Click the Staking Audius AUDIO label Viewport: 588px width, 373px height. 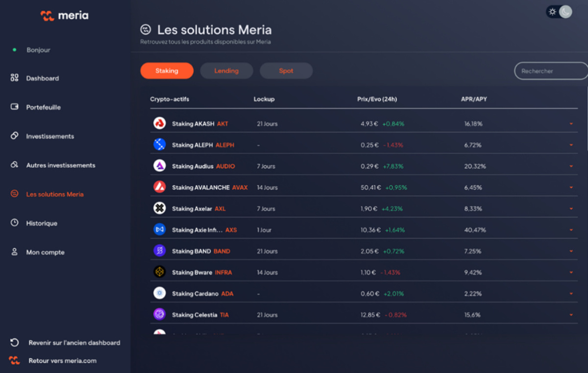coord(203,166)
